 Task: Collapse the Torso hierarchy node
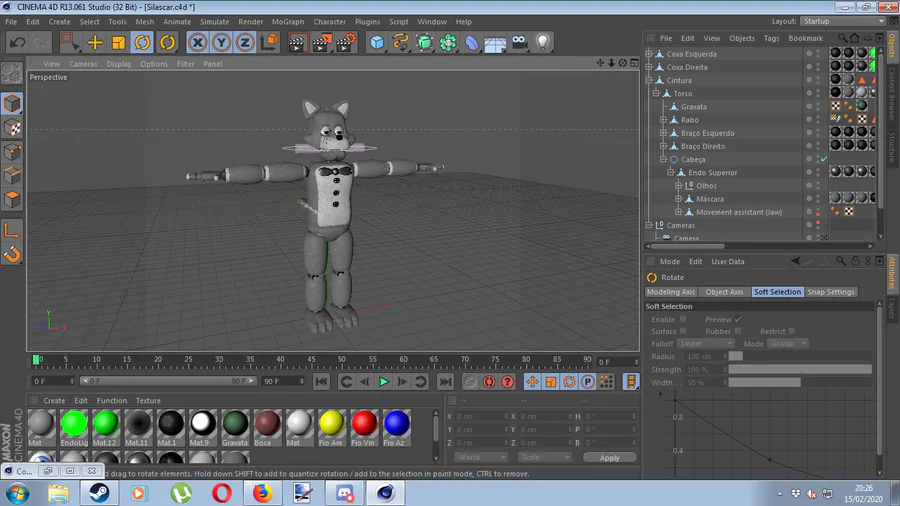tap(656, 94)
